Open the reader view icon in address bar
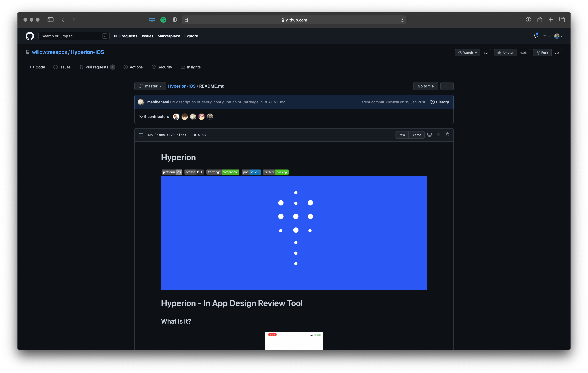Image resolution: width=588 pixels, height=373 pixels. 186,20
